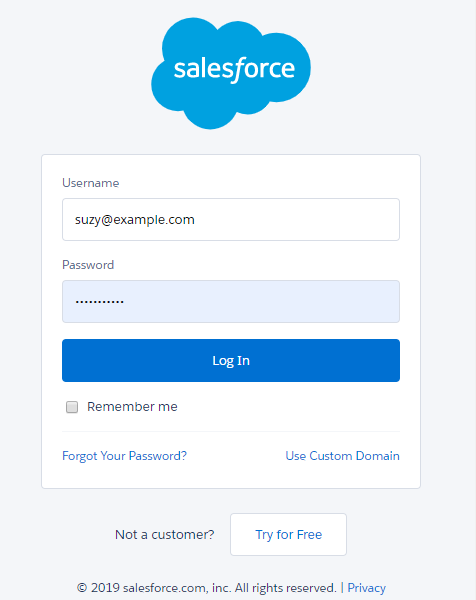Click the Not a customer? text
Viewport: 476px width, 600px height.
pos(165,535)
